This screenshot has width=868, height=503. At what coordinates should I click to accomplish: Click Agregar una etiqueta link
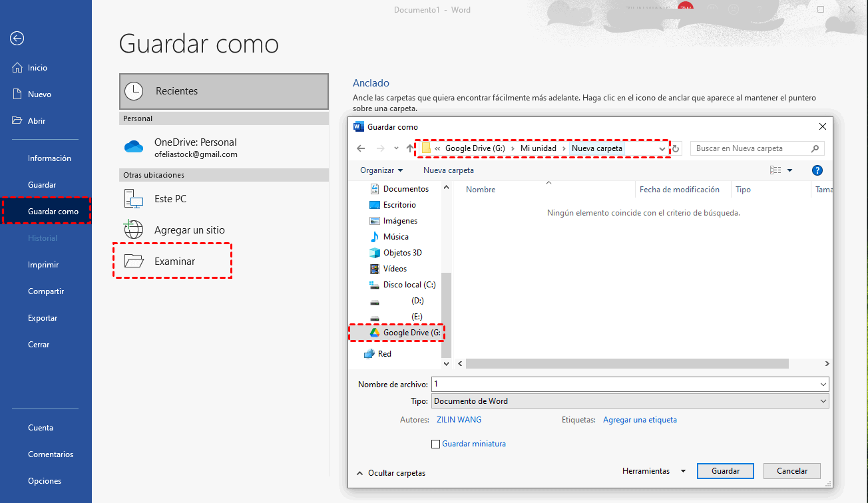pyautogui.click(x=640, y=420)
